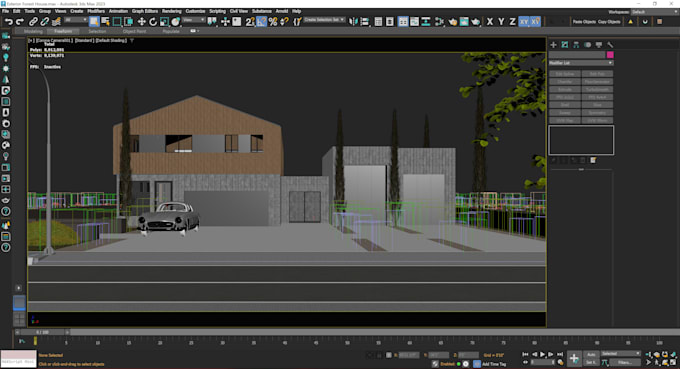Image resolution: width=680 pixels, height=369 pixels.
Task: Click the Auto key button
Action: click(591, 355)
